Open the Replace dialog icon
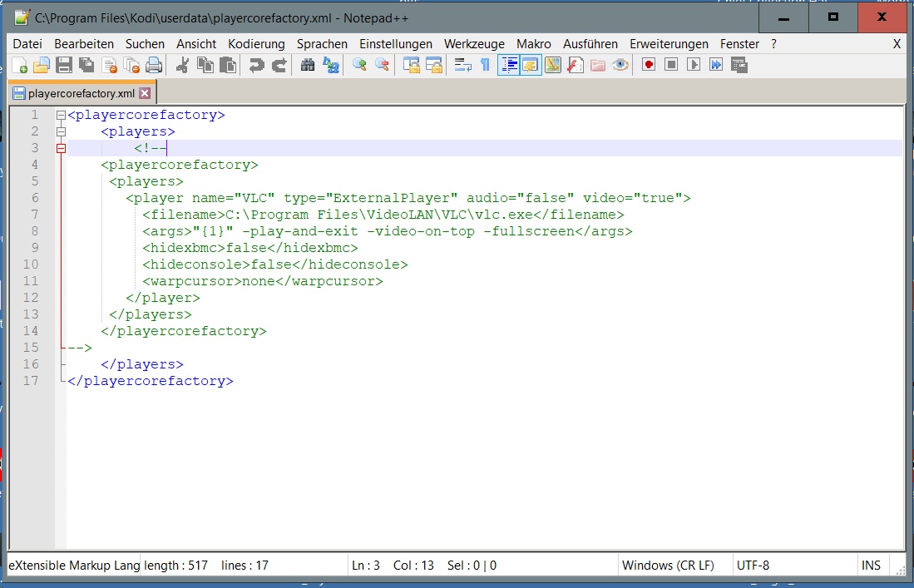914x588 pixels. tap(330, 65)
